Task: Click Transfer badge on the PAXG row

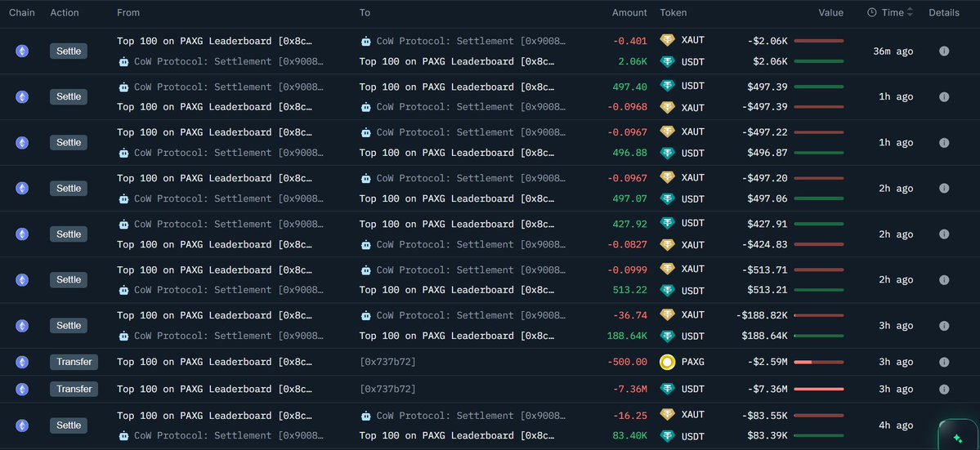Action: tap(74, 362)
